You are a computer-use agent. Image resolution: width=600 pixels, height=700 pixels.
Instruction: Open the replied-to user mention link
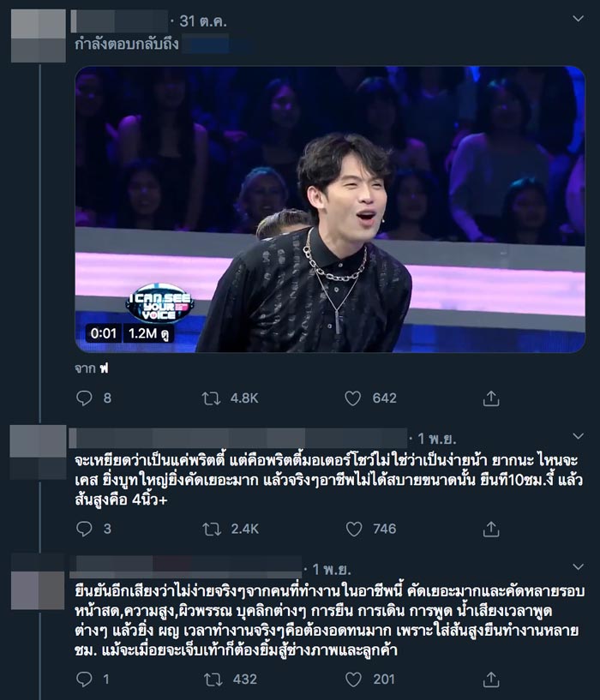[x=217, y=45]
